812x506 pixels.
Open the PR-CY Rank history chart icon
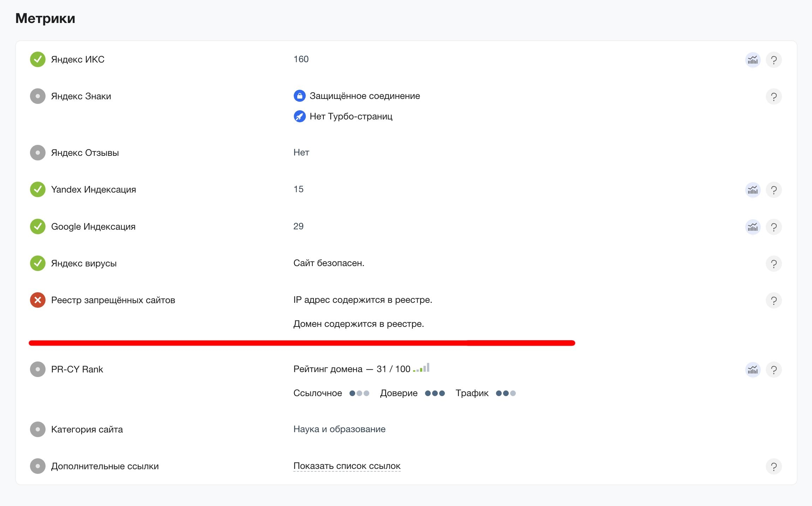[x=753, y=370]
